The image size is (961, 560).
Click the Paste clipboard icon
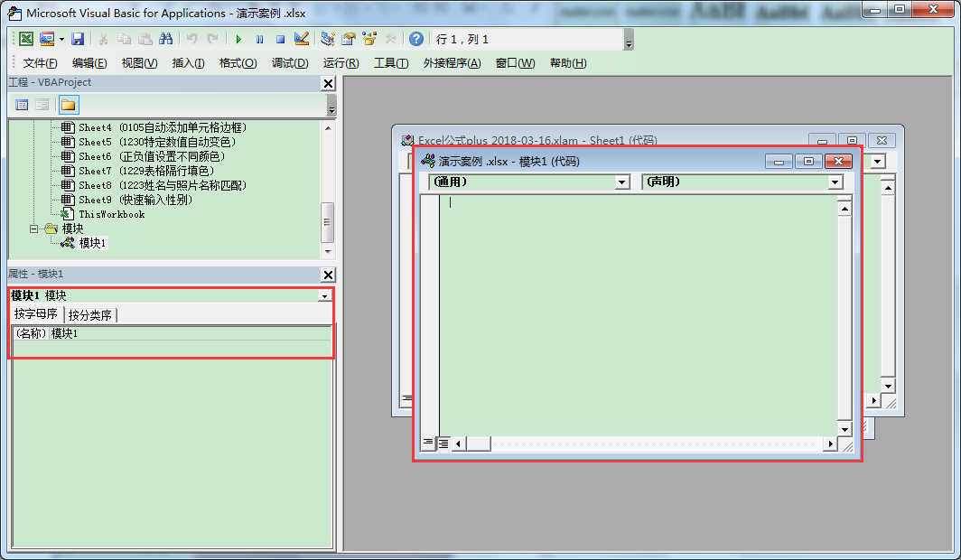pyautogui.click(x=145, y=39)
